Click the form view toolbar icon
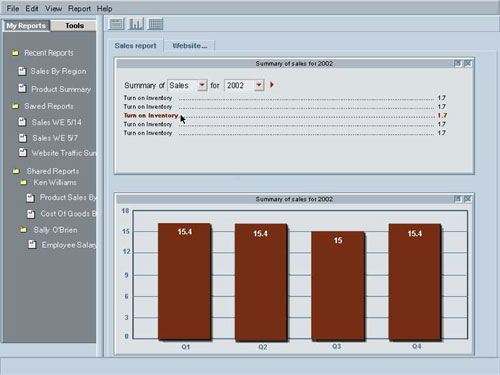The width and height of the screenshot is (500, 375). tap(116, 24)
